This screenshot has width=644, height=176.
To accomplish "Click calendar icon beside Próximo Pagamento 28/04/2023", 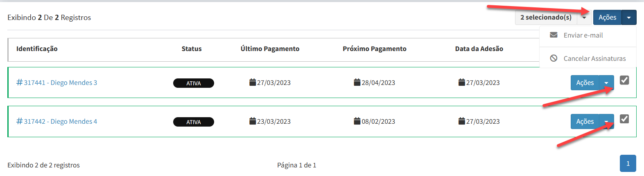I will 357,82.
